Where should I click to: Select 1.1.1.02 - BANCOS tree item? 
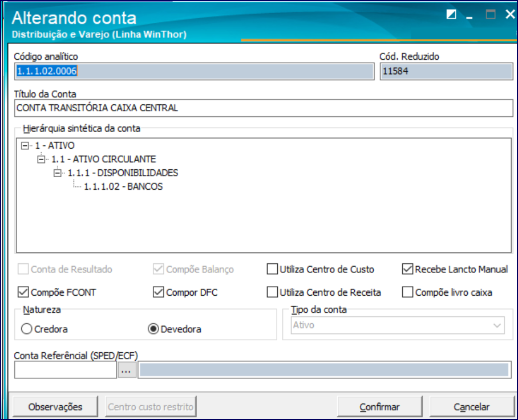[x=123, y=187]
